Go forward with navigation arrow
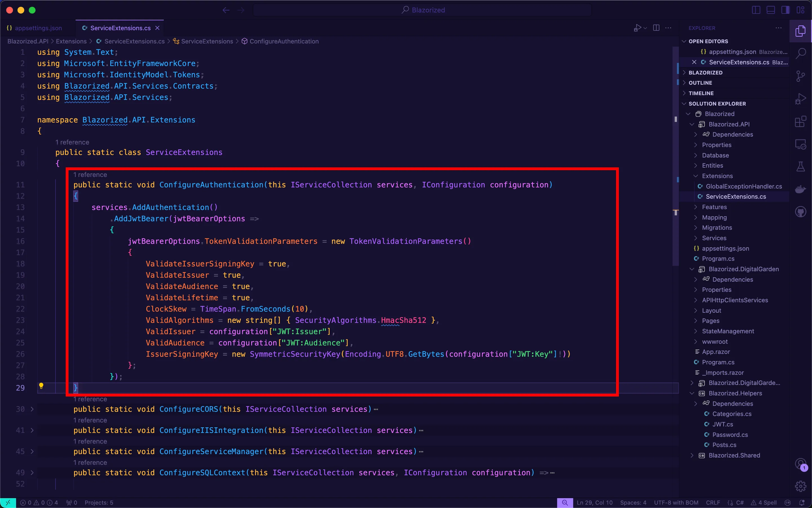This screenshot has width=812, height=508. click(241, 10)
